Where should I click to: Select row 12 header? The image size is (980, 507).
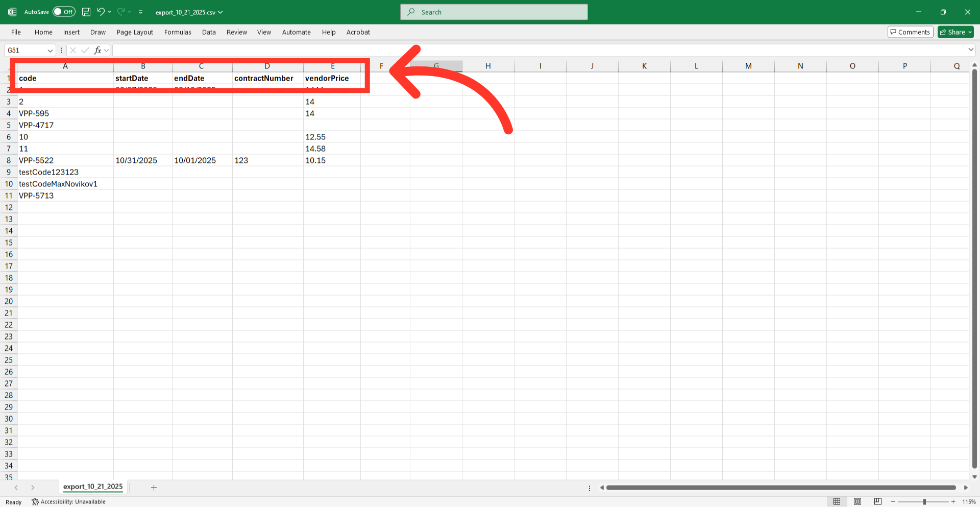(9, 207)
